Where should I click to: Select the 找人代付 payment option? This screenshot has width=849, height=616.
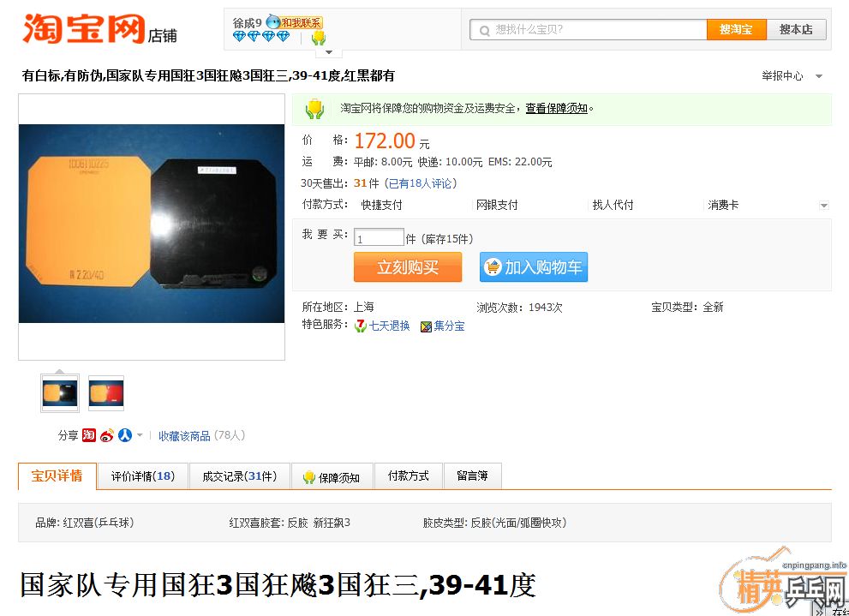point(613,205)
